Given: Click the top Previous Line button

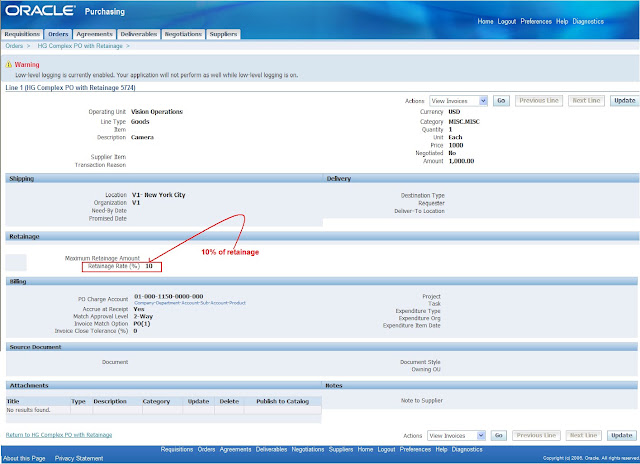Looking at the screenshot, I should tap(539, 101).
